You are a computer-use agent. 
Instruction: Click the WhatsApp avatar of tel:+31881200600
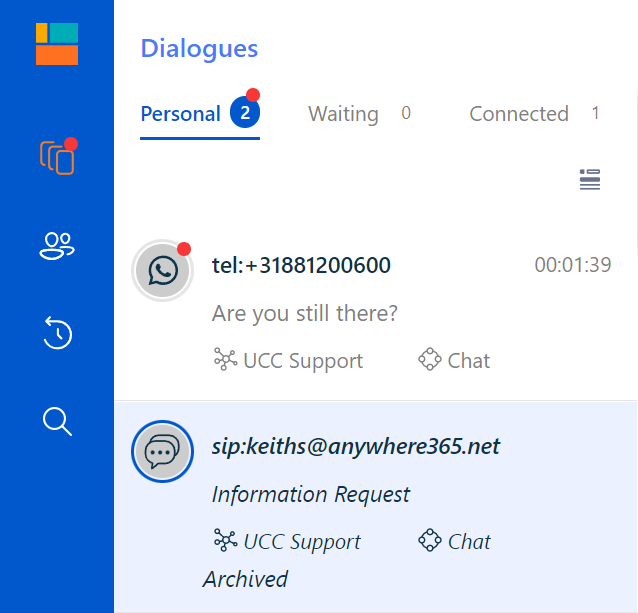click(x=162, y=271)
